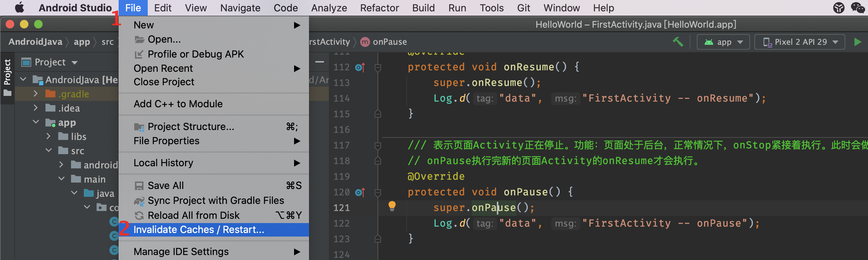Viewport: 868px width, 260px height.
Task: Click on the super.onPause() call
Action: click(484, 208)
